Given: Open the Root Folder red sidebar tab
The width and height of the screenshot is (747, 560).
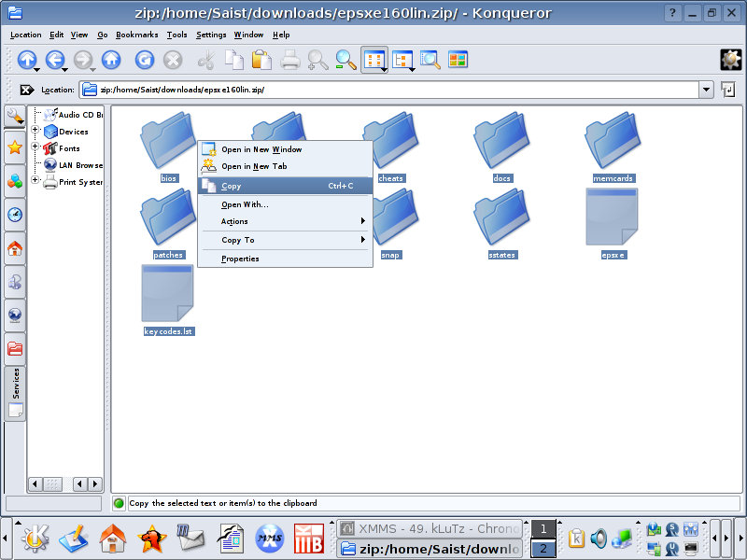Looking at the screenshot, I should coord(15,349).
